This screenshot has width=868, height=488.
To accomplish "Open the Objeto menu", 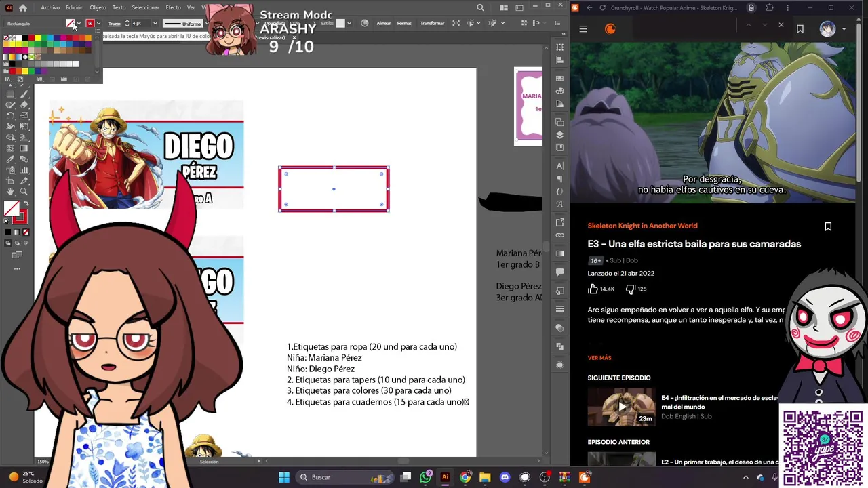I will click(98, 8).
